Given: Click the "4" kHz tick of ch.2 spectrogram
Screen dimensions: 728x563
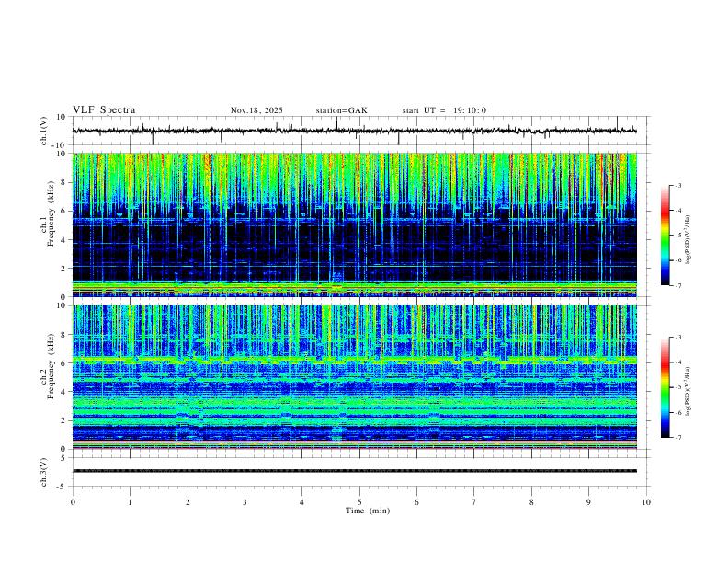Looking at the screenshot, I should [x=64, y=392].
